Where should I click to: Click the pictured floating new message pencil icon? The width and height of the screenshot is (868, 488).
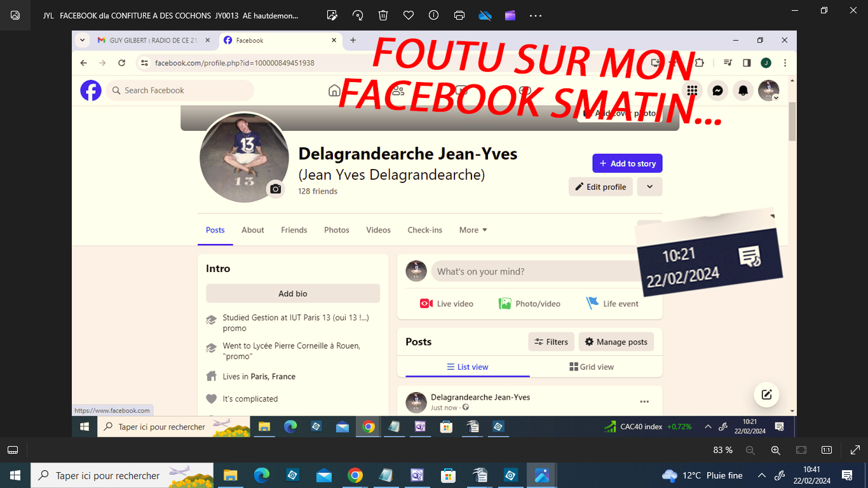coord(766,395)
